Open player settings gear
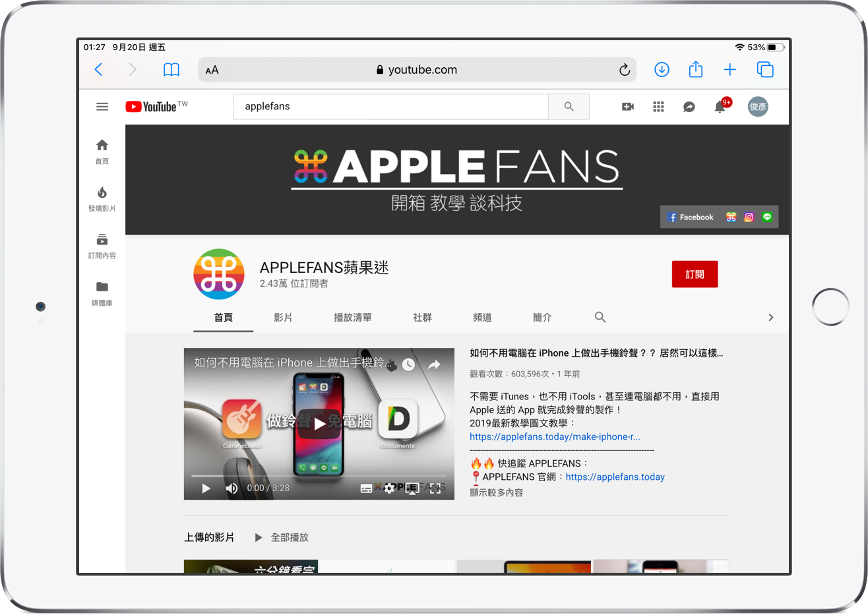Screen dimensions: 868x615 389,488
